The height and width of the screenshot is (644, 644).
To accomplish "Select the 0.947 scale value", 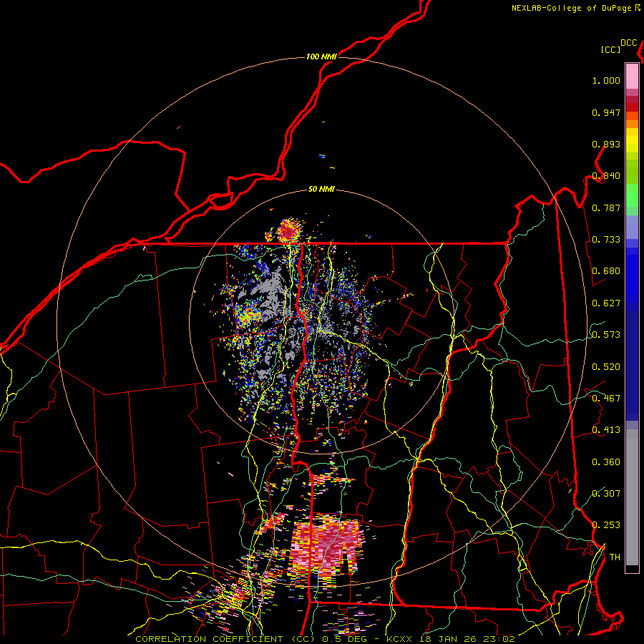I will (x=606, y=112).
